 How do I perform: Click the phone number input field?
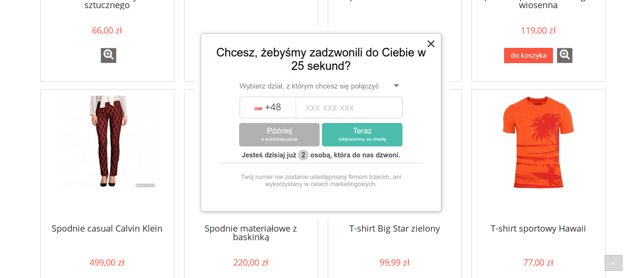349,108
